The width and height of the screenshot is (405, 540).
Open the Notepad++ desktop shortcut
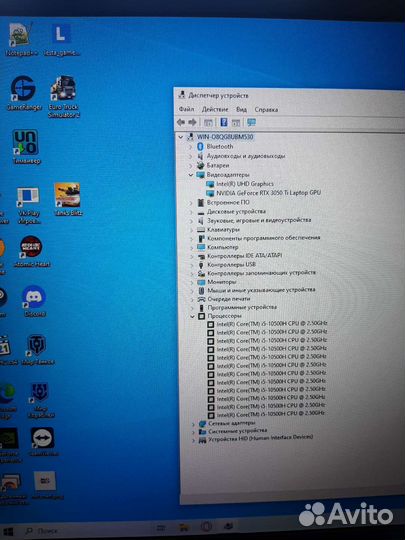[20, 38]
